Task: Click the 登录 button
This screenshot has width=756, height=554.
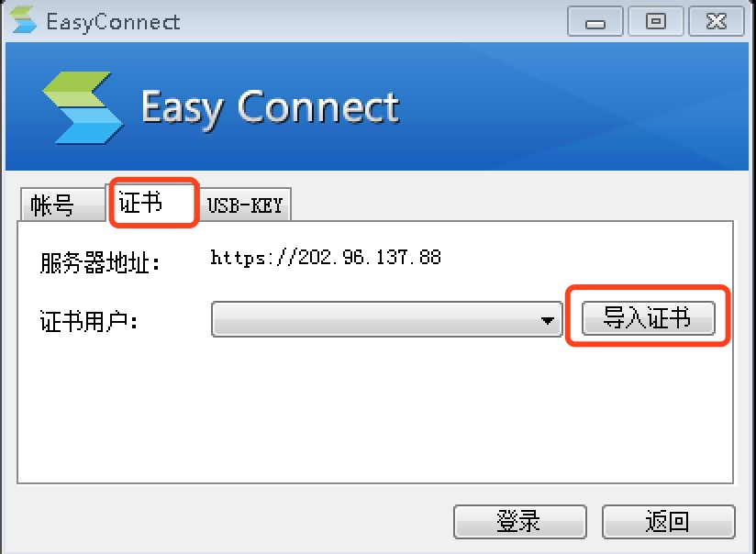Action: coord(519,521)
